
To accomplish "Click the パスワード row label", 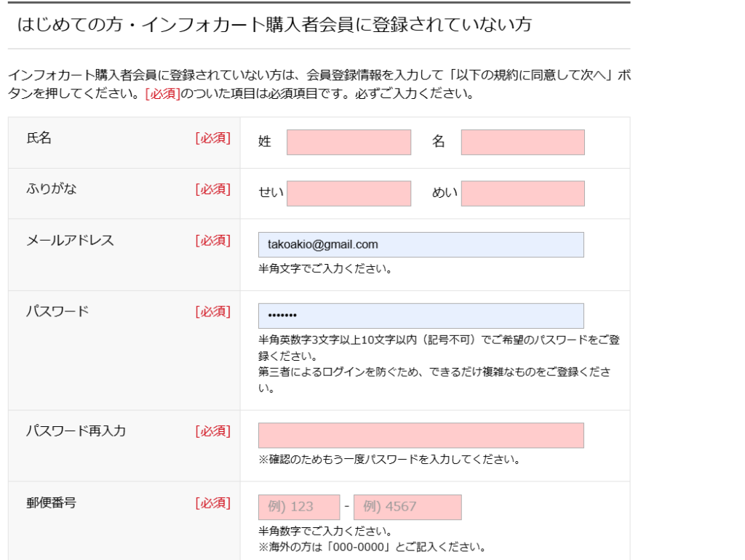I will pyautogui.click(x=58, y=311).
